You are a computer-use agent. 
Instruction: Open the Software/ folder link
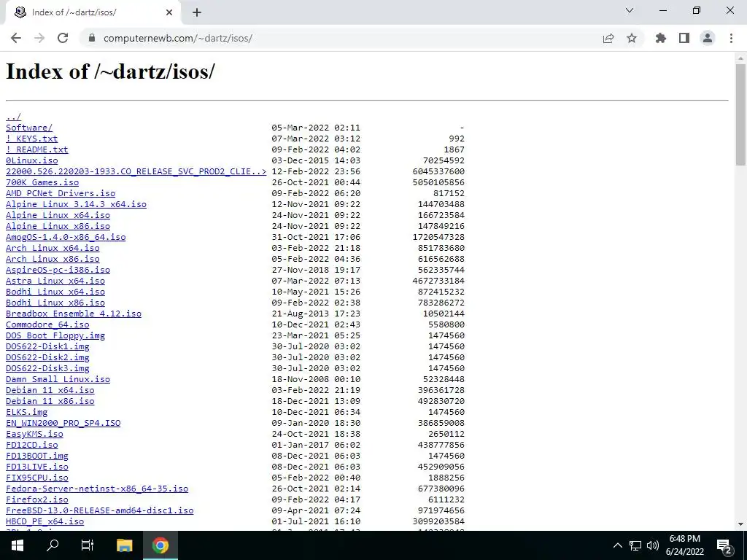(29, 128)
